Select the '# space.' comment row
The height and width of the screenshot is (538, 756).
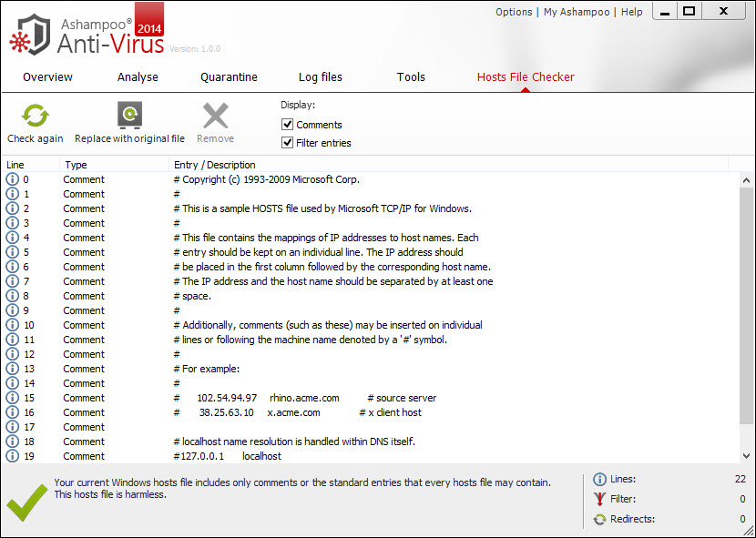(371, 296)
